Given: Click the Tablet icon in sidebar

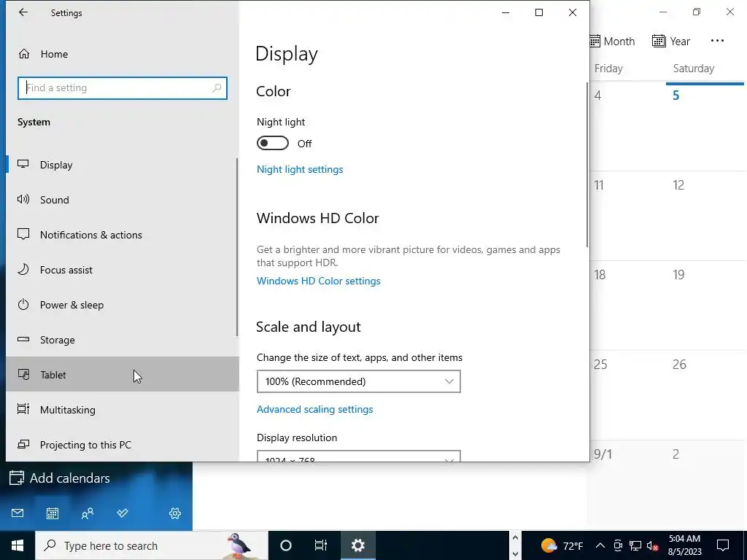Looking at the screenshot, I should pos(23,374).
